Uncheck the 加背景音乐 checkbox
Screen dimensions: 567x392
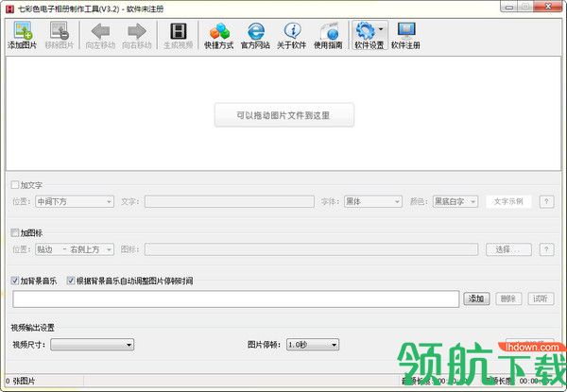coord(15,281)
